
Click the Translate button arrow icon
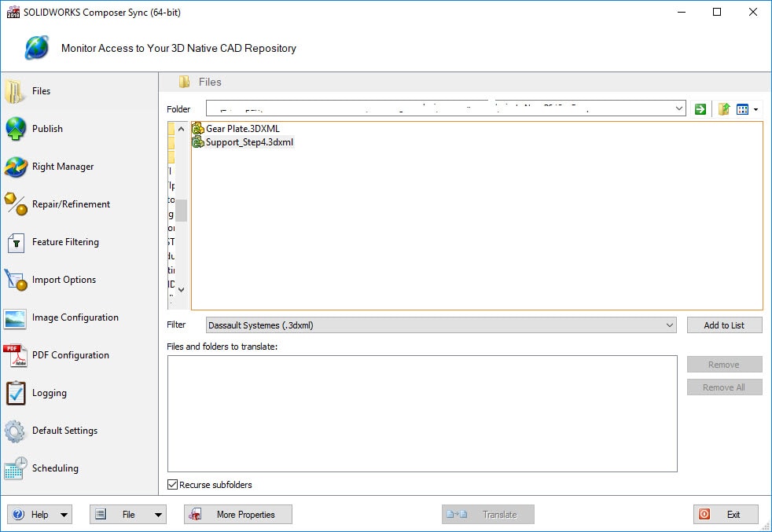pos(457,515)
